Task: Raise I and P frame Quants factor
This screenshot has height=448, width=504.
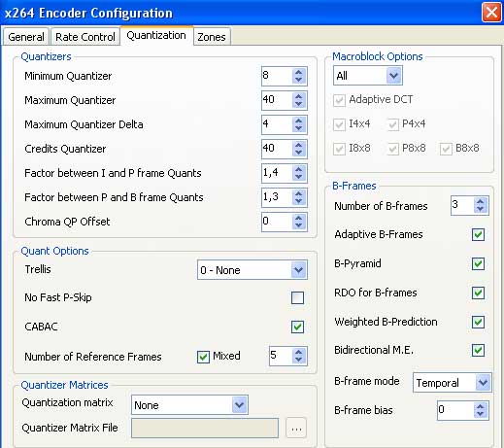Action: click(298, 169)
